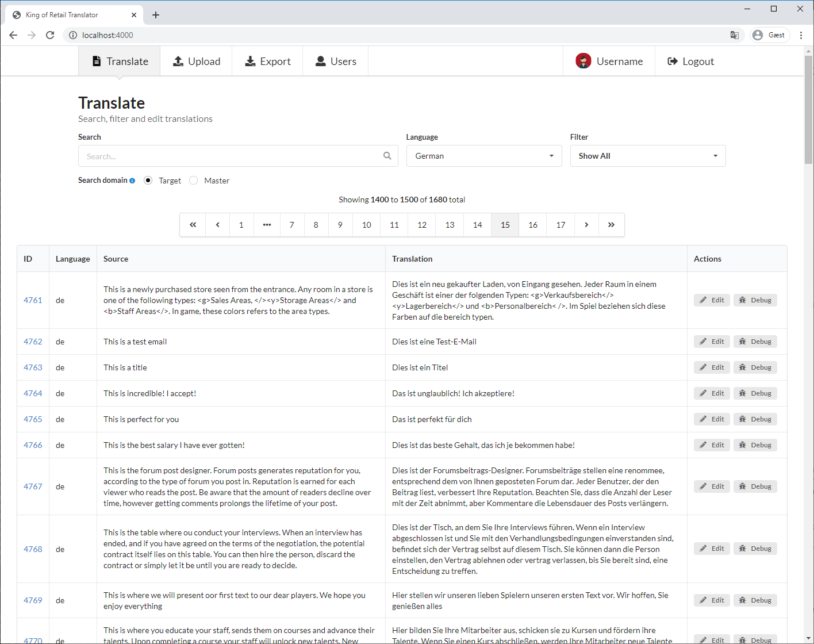This screenshot has height=644, width=814.
Task: Jump to last page double-arrow icon
Action: [x=611, y=225]
